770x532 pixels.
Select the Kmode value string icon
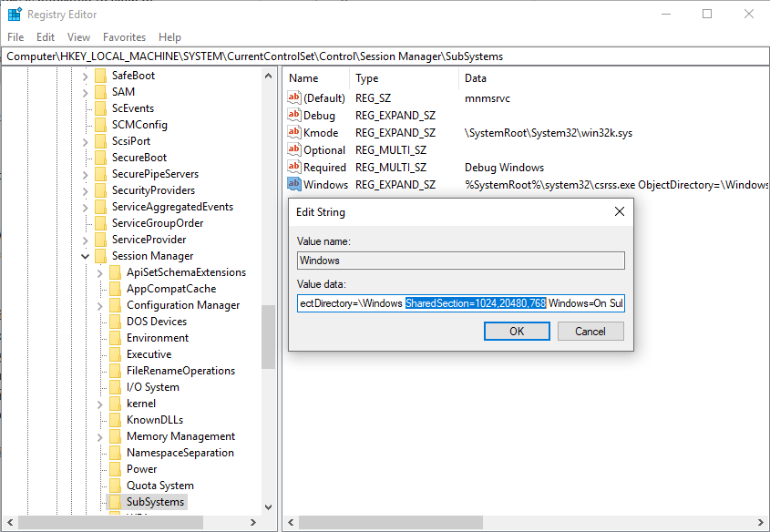coord(293,132)
